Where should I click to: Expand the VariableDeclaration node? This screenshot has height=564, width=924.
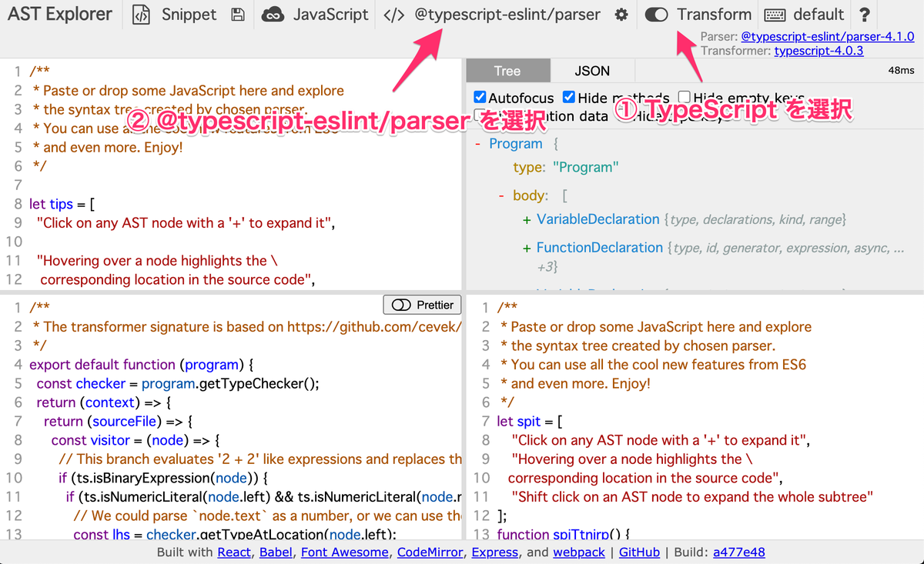[527, 220]
